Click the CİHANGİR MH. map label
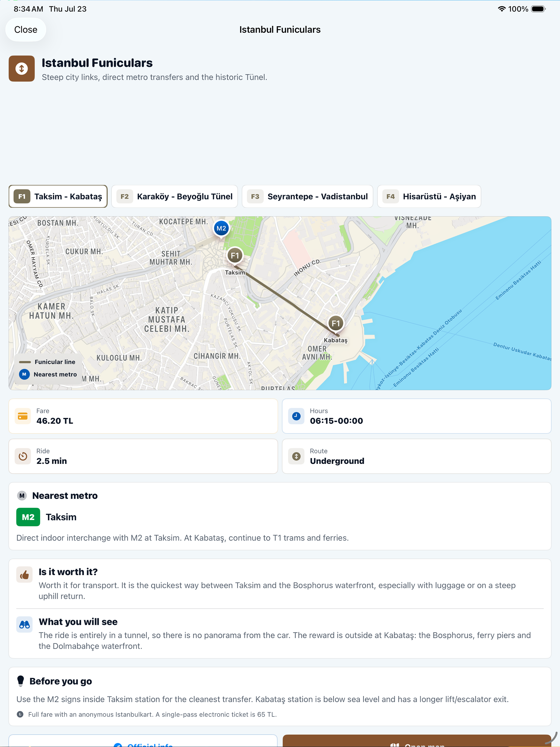Viewport: 560px width, 747px height. tap(217, 356)
